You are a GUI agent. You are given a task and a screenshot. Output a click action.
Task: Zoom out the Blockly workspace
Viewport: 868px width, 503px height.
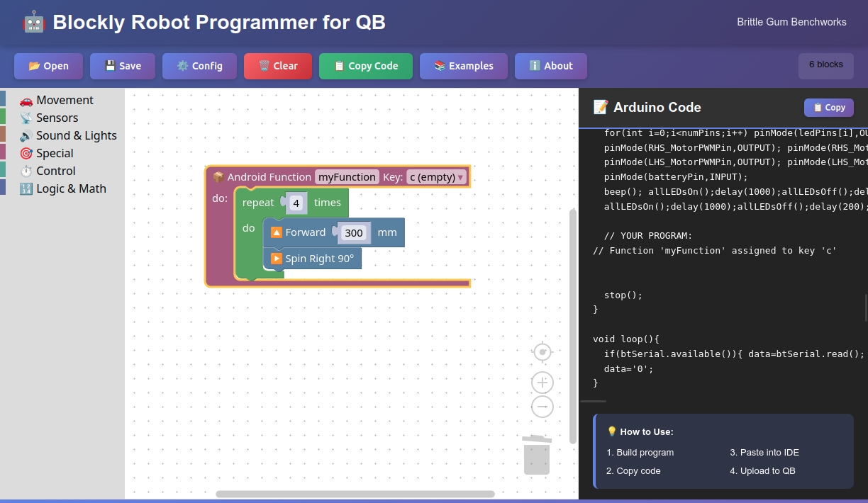tap(542, 407)
